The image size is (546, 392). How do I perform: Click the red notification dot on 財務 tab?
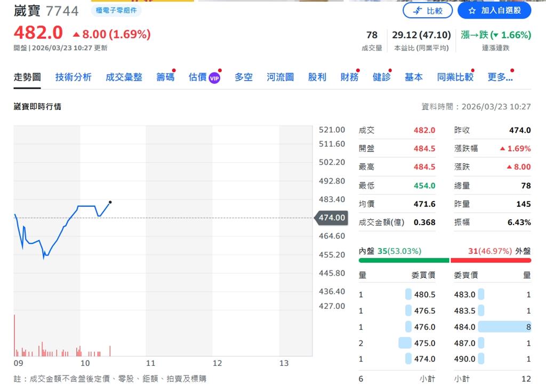click(x=357, y=69)
